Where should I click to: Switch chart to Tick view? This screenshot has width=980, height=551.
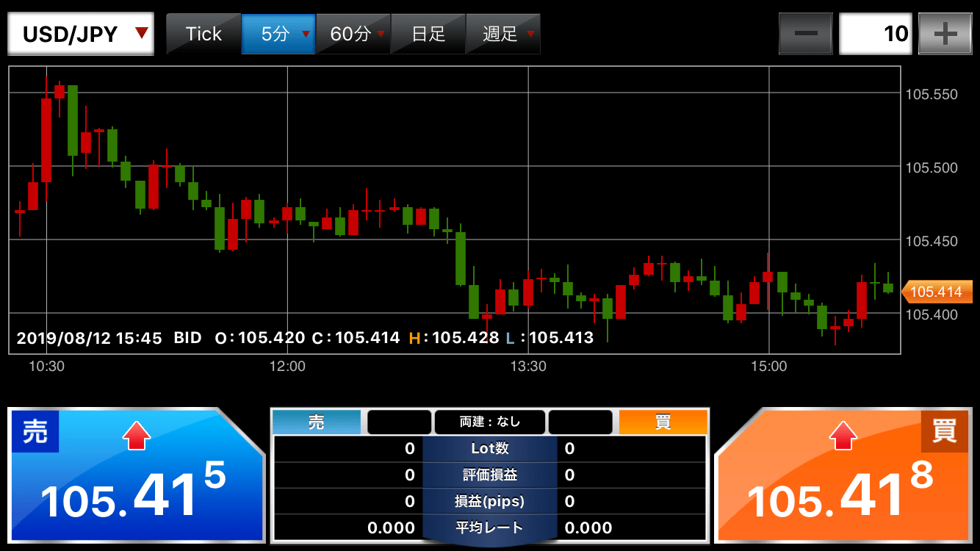203,34
